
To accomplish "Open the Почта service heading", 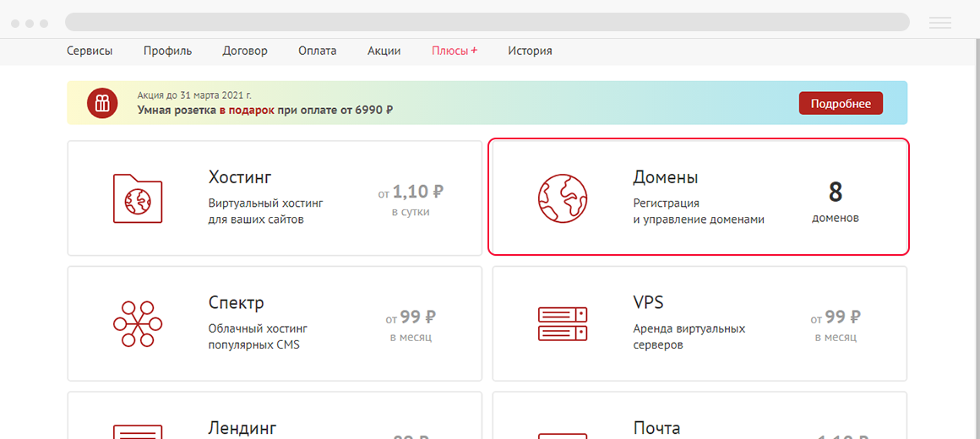I will click(x=657, y=428).
